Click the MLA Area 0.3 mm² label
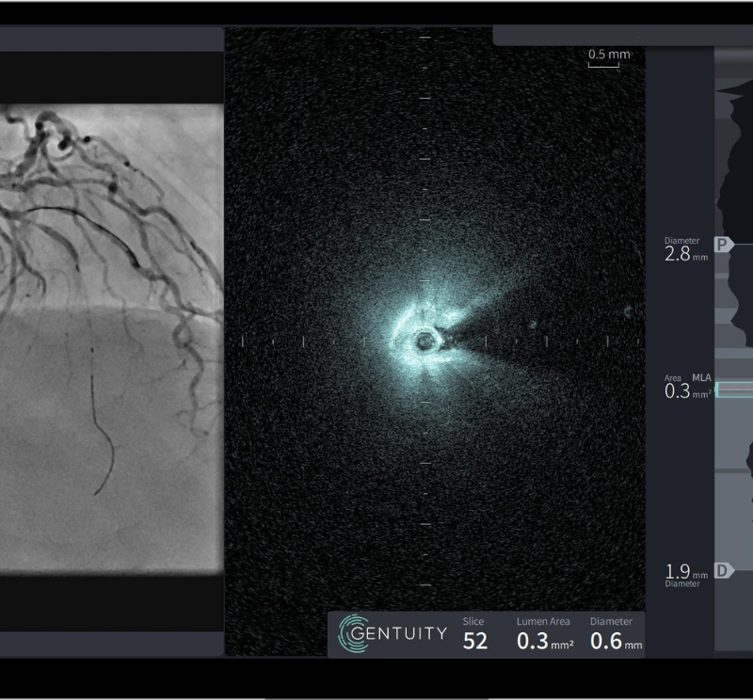The height and width of the screenshot is (700, 753). click(687, 388)
